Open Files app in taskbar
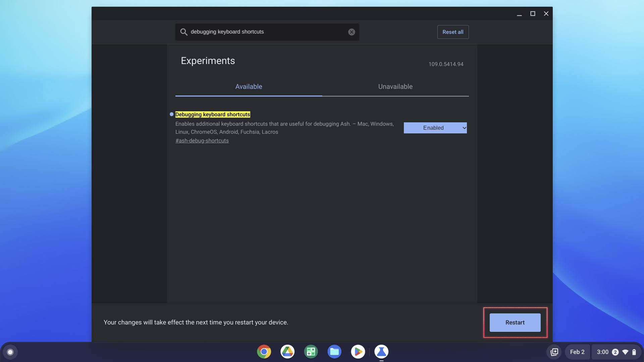This screenshot has height=362, width=644. coord(334,351)
